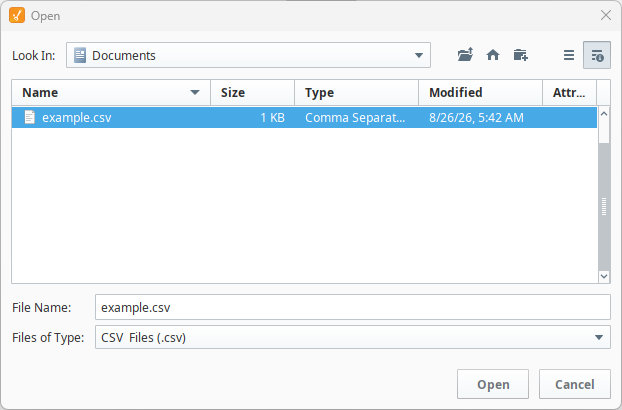The image size is (622, 410).
Task: Click the example.csv file icon
Action: click(x=30, y=117)
